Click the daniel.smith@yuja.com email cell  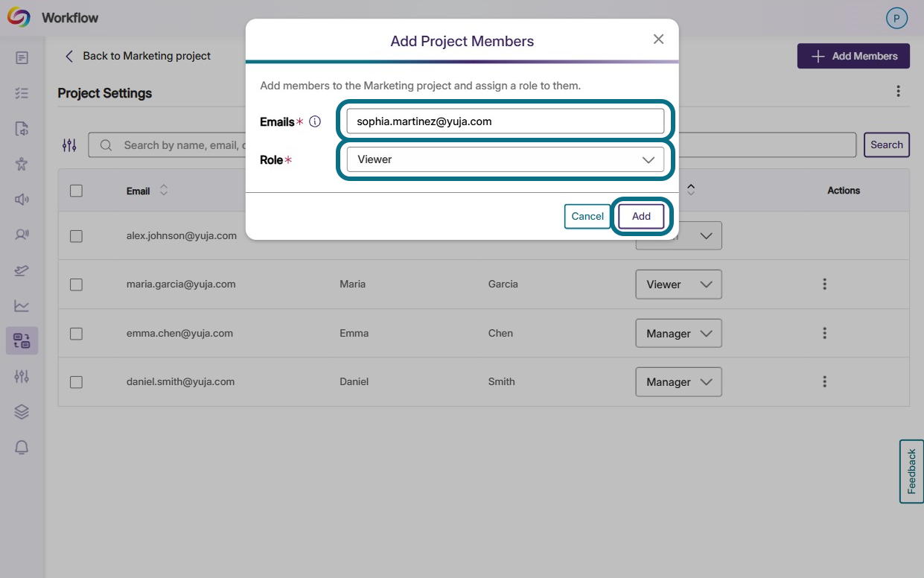pos(180,381)
